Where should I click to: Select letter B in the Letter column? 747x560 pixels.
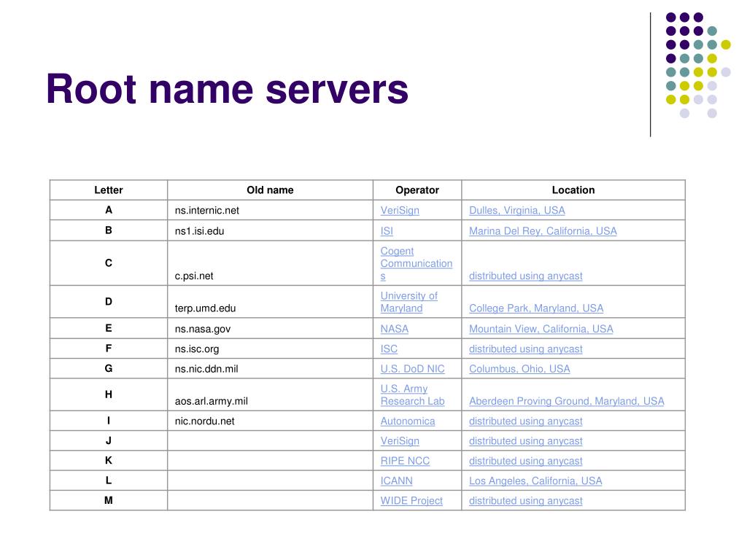click(109, 230)
